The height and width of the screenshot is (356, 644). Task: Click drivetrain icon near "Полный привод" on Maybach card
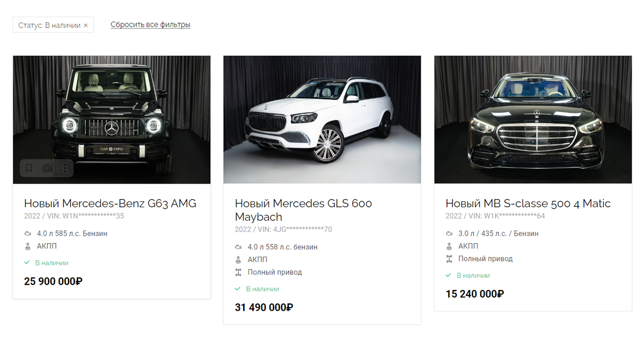(237, 272)
